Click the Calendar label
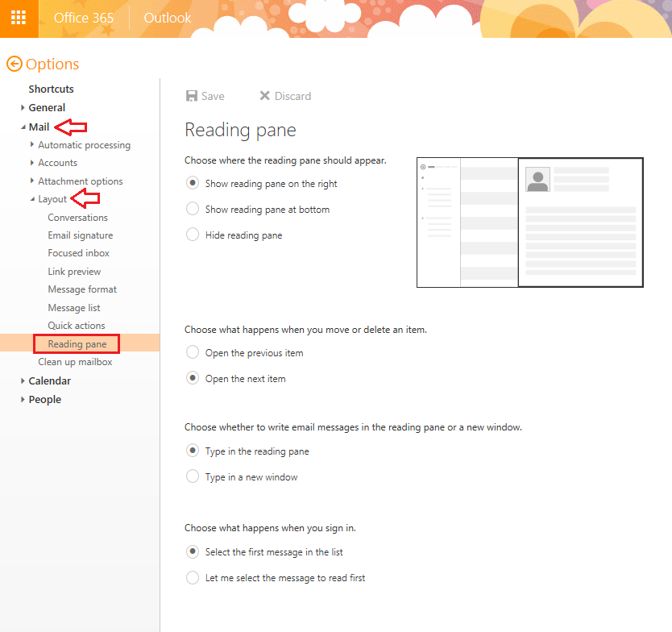The height and width of the screenshot is (632, 672). [49, 380]
